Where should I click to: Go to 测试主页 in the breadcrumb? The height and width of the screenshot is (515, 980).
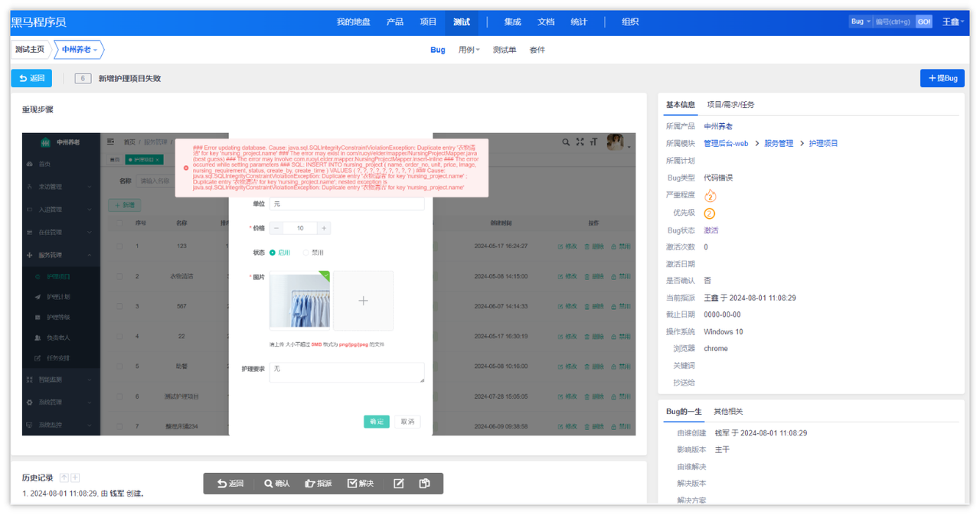(30, 50)
